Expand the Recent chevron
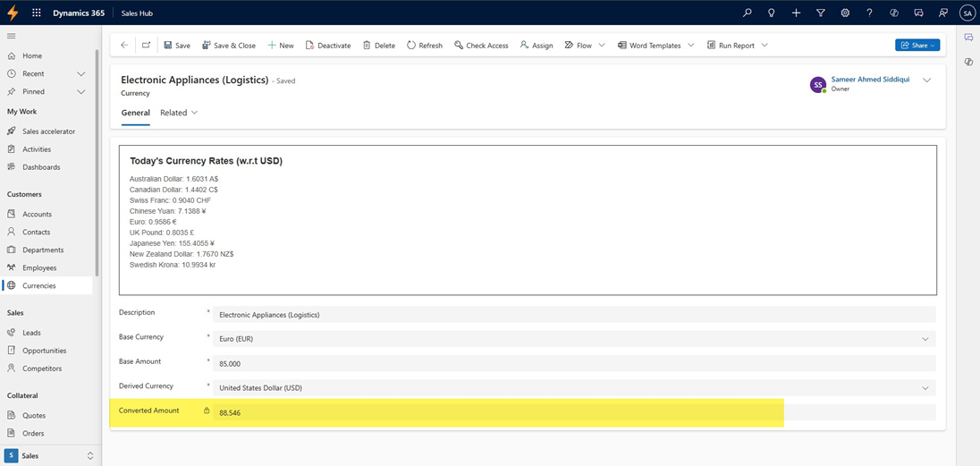This screenshot has height=466, width=980. [x=80, y=74]
